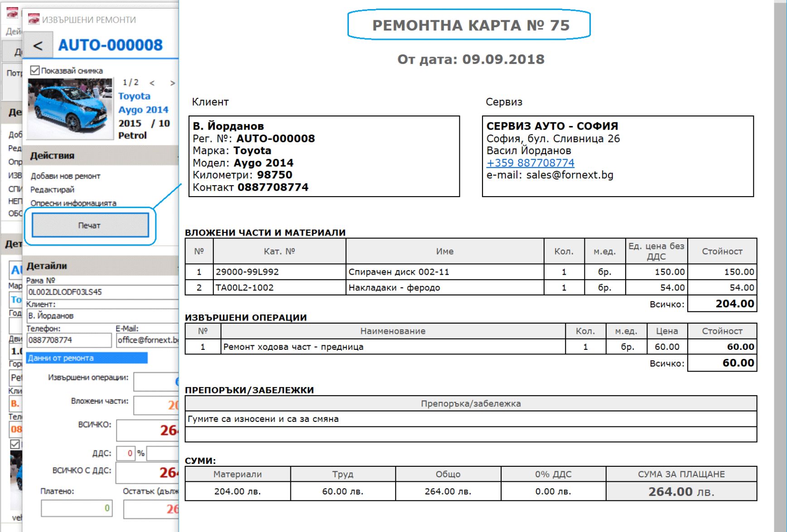The width and height of the screenshot is (787, 532).
Task: Uncheck the Показвай снимка checkbox
Action: click(35, 70)
